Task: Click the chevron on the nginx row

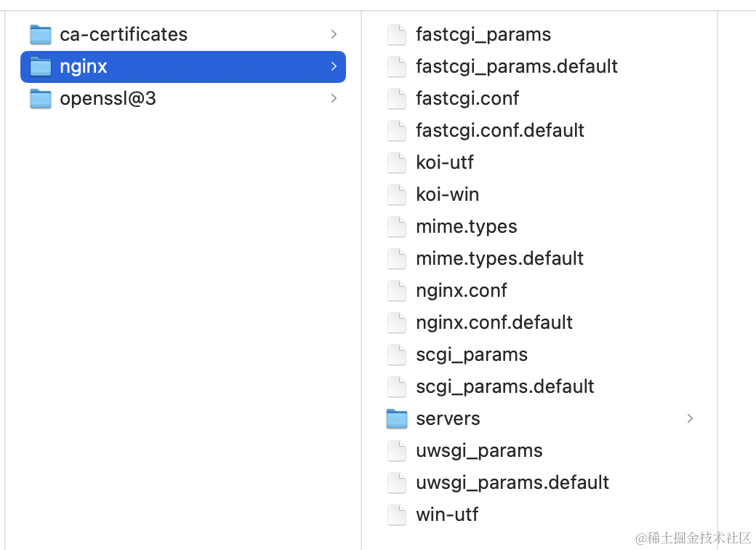Action: pyautogui.click(x=334, y=67)
